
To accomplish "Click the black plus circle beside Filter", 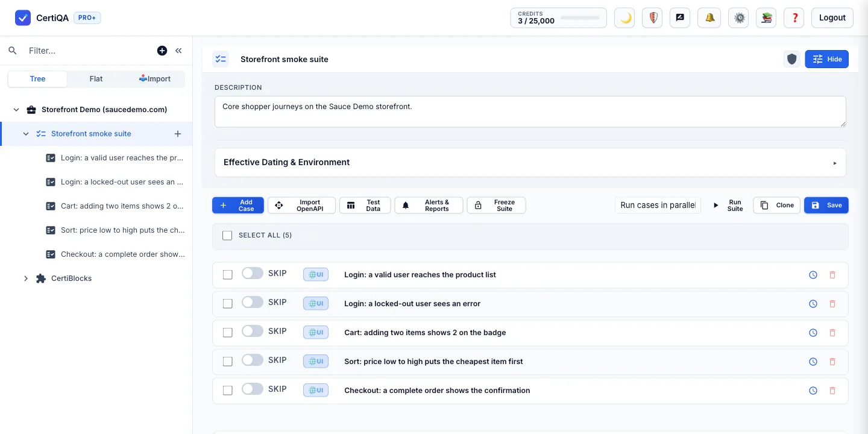I will click(162, 51).
